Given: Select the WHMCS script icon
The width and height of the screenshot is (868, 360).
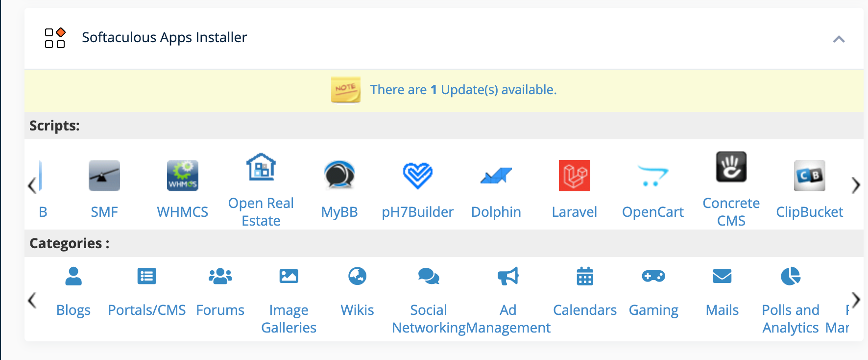Looking at the screenshot, I should point(182,176).
